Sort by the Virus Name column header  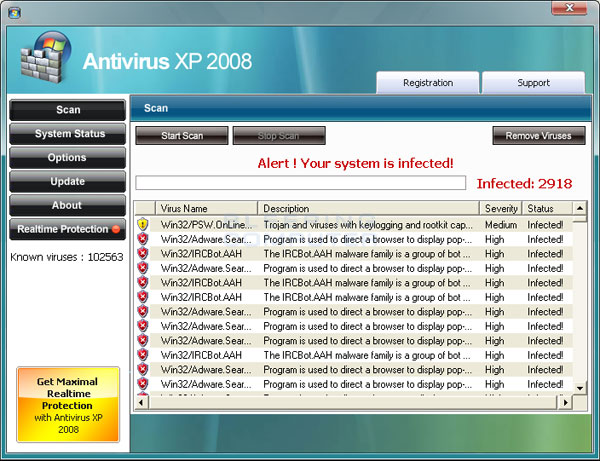click(x=207, y=209)
